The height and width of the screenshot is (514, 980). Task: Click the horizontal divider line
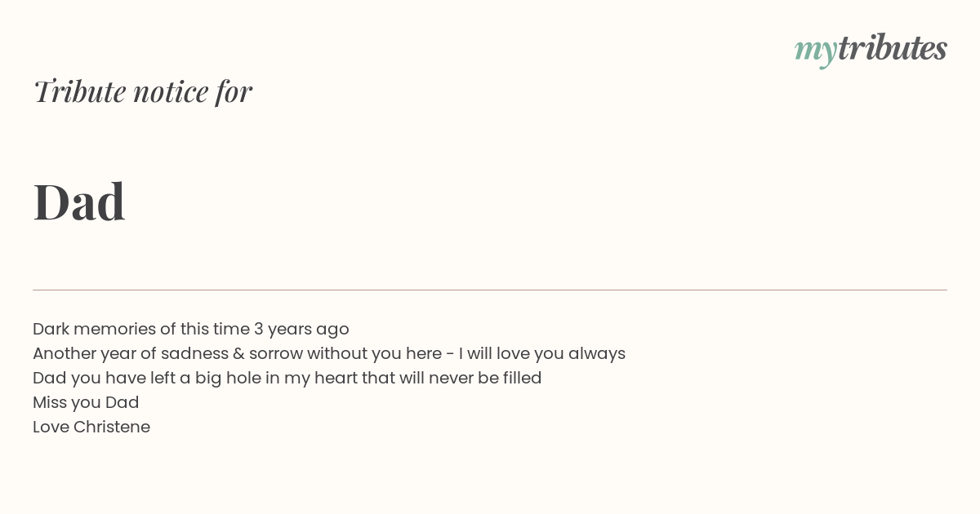490,290
